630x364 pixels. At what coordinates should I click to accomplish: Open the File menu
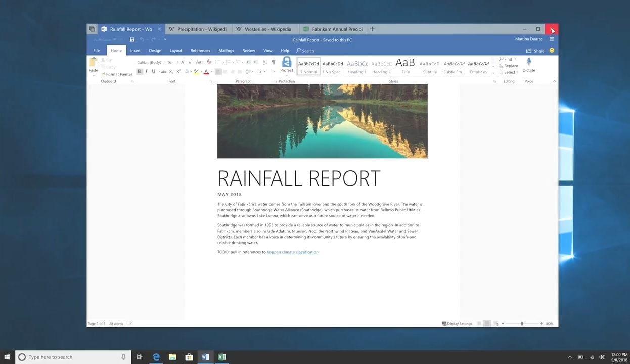click(96, 51)
